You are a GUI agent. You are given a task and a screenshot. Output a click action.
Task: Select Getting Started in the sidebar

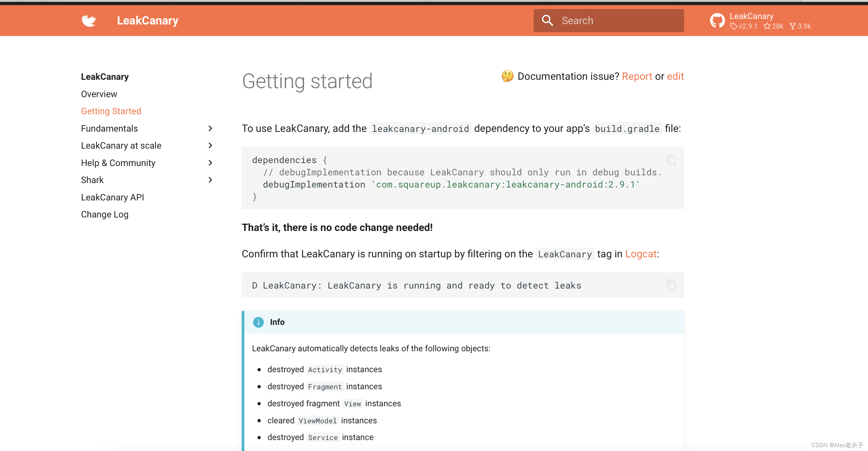coord(111,111)
